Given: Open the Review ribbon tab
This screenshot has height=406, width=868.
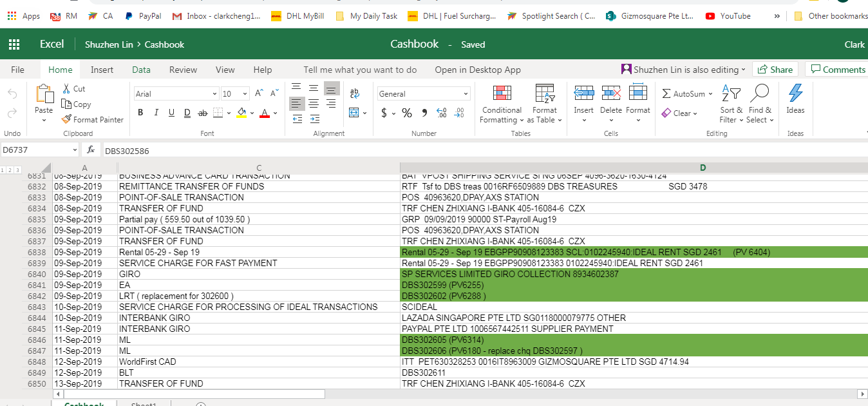Looking at the screenshot, I should coord(183,70).
